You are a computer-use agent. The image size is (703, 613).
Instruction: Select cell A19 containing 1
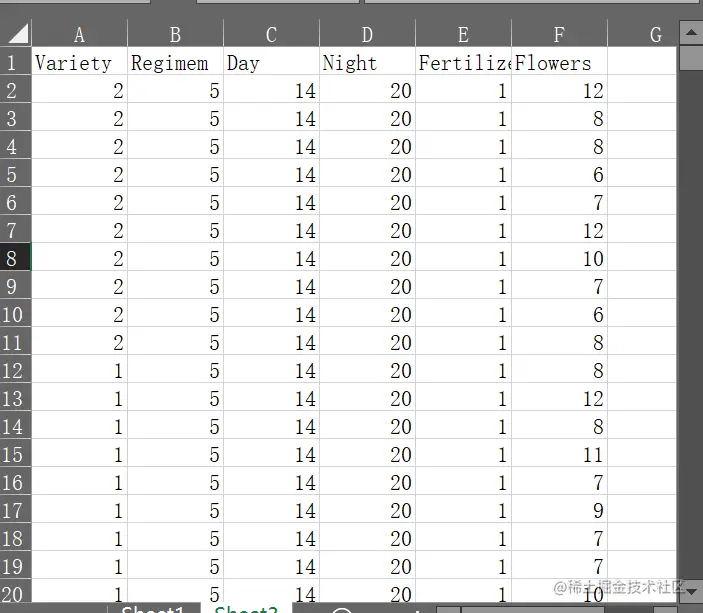pos(79,565)
